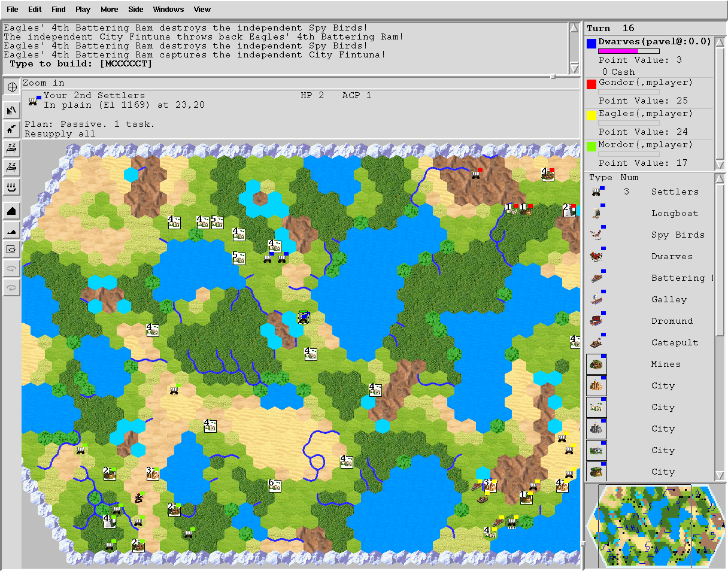Select the Dromund unit type icon
This screenshot has width=728, height=571.
coord(597,321)
